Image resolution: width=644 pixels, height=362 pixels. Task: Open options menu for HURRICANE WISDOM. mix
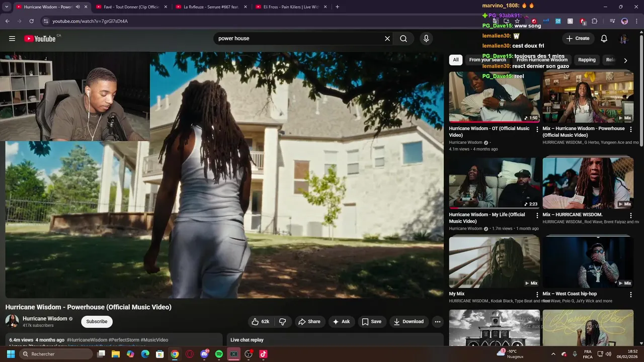tap(631, 215)
